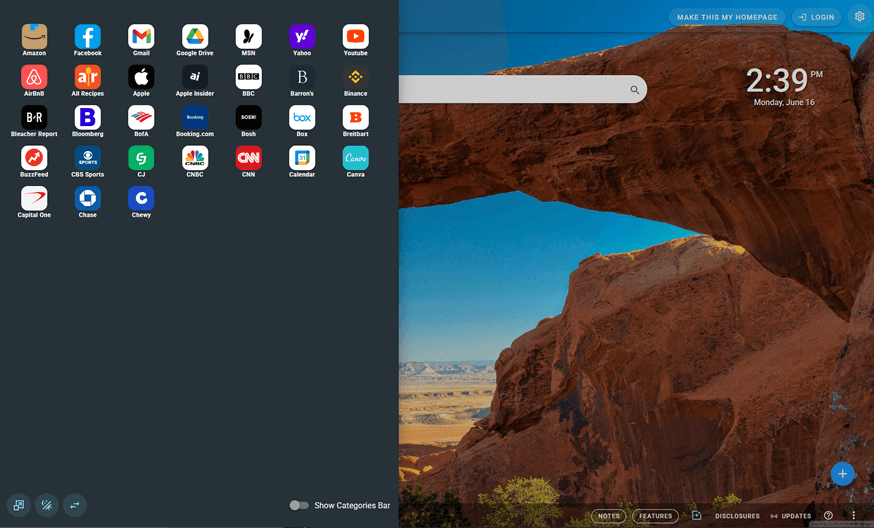The height and width of the screenshot is (528, 874).
Task: Click the swap arrows icon in the bottom panel
Action: 75,505
